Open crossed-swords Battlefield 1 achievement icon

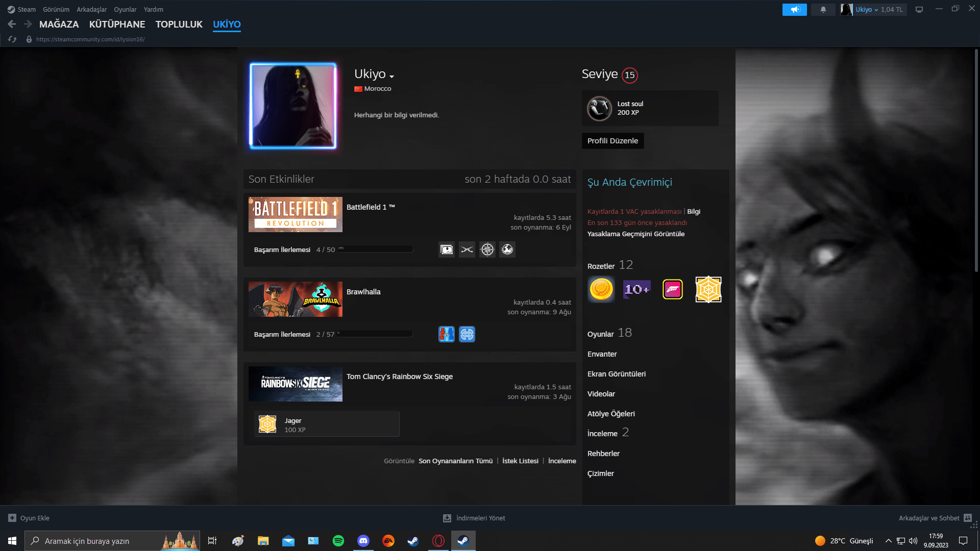[x=467, y=249]
